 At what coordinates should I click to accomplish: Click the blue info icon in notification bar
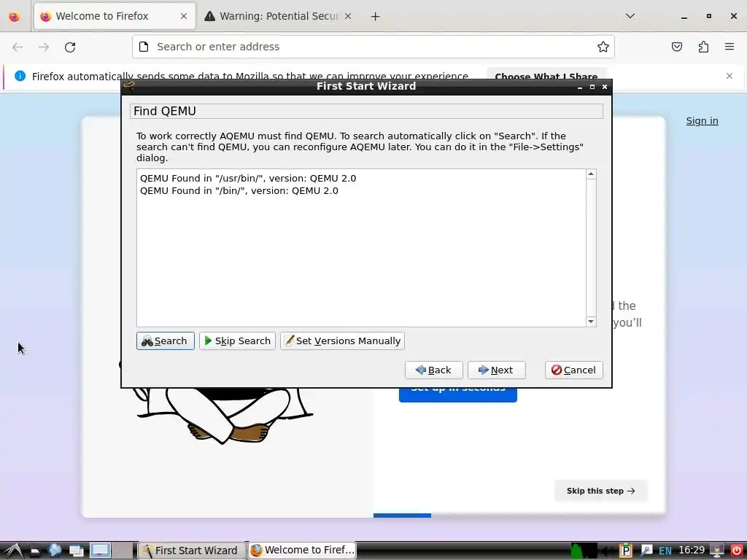point(20,76)
